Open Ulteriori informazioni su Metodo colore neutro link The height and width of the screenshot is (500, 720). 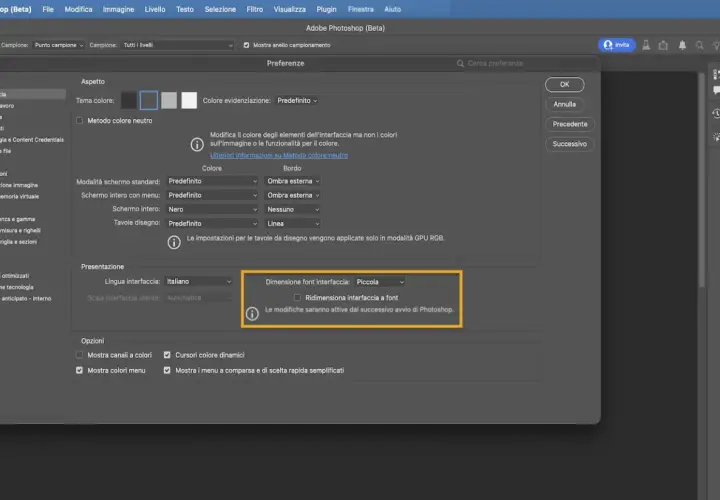(x=279, y=155)
